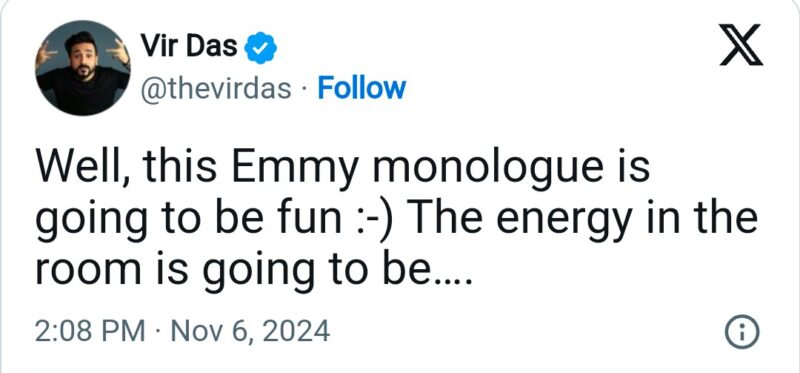Click the X logo icon
800x373 pixels.
[x=741, y=45]
